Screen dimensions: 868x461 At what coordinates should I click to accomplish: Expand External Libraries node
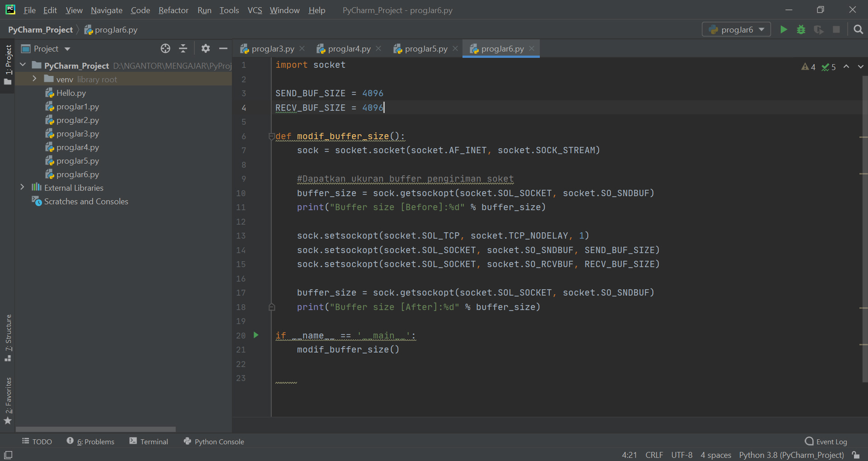22,188
